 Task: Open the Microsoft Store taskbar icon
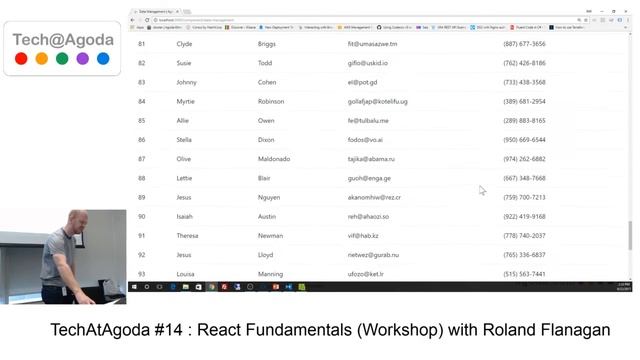[198, 287]
